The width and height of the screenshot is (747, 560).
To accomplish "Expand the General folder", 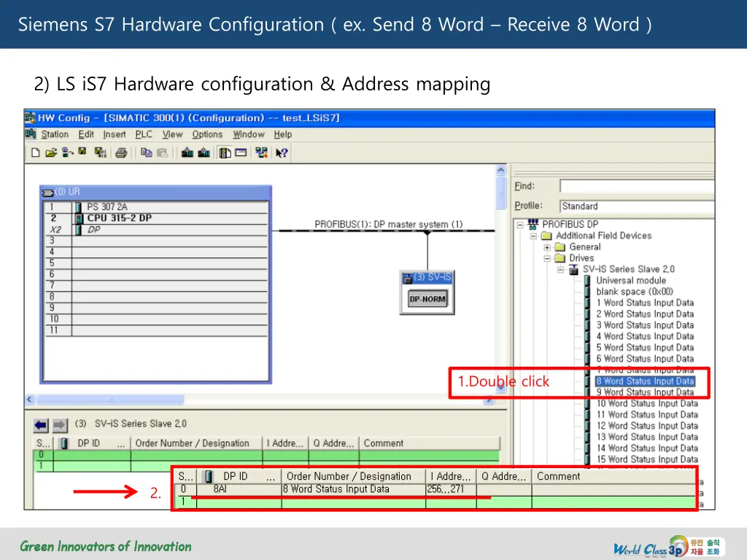I will point(547,247).
